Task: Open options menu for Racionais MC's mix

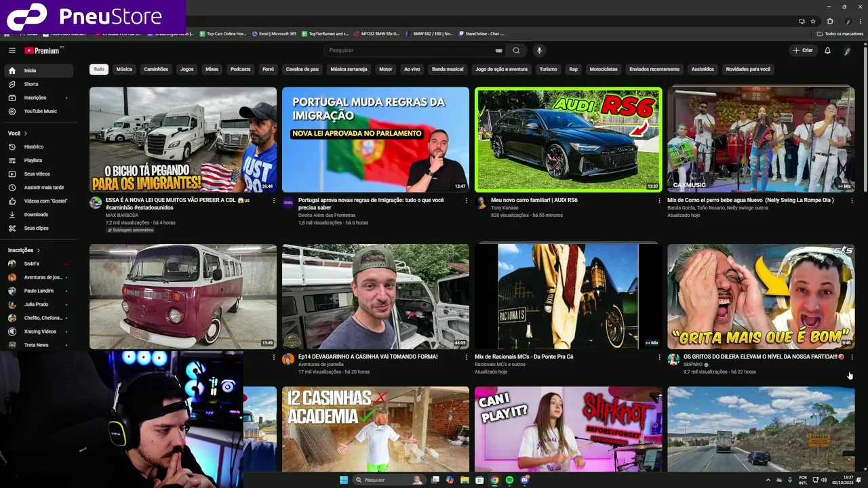Action: click(659, 357)
